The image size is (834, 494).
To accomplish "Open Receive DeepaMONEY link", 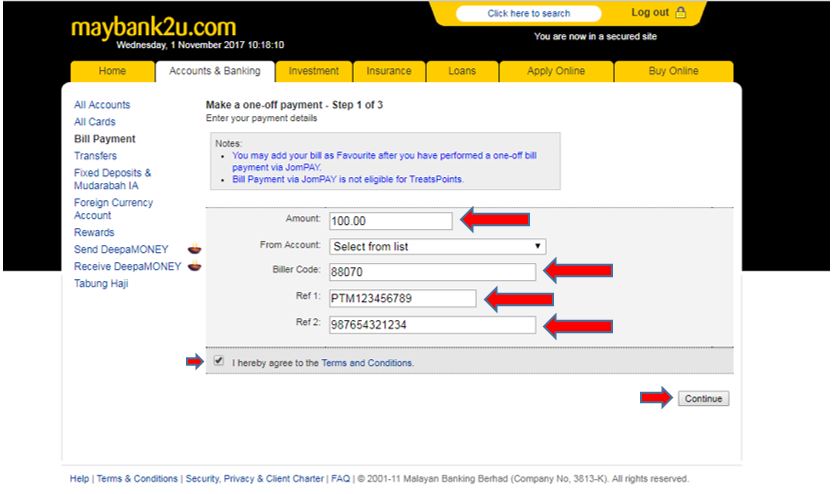I will [x=128, y=266].
